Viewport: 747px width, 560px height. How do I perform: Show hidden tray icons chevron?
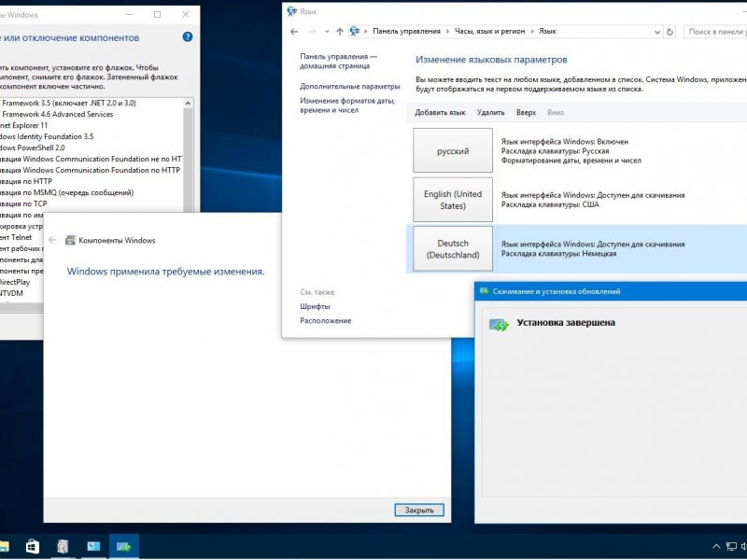tap(716, 547)
